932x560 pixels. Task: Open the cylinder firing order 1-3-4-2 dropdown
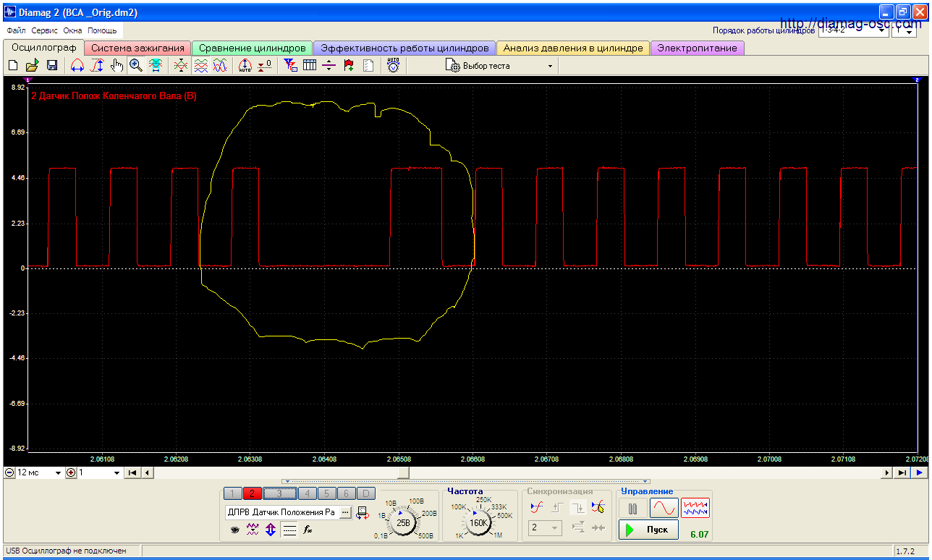click(x=853, y=31)
